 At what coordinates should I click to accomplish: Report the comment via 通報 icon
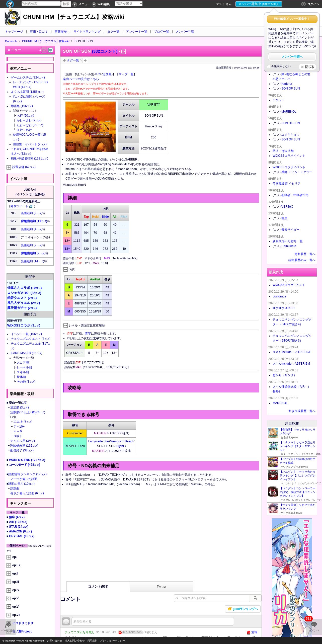pos(249,632)
